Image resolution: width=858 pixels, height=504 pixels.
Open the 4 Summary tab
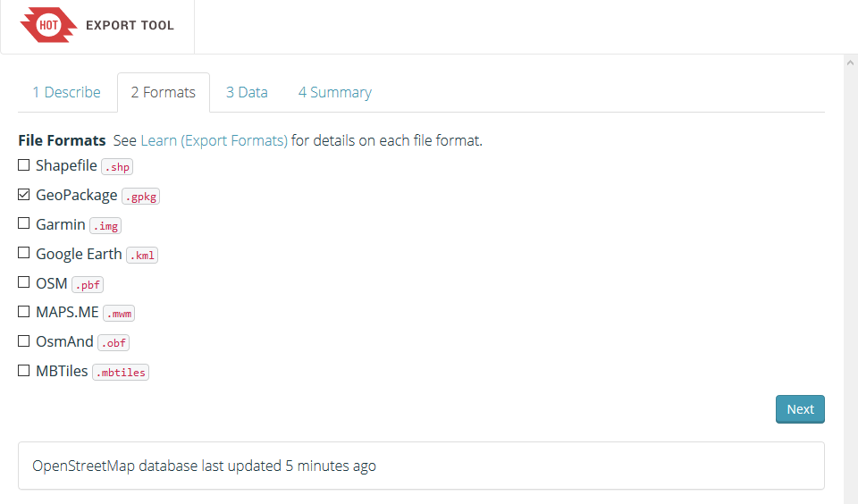pyautogui.click(x=334, y=92)
